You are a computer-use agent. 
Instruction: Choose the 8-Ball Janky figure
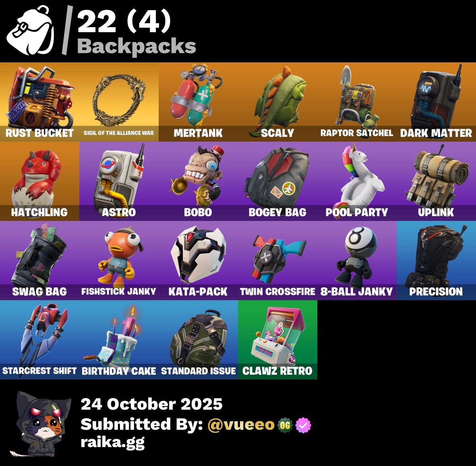357,261
